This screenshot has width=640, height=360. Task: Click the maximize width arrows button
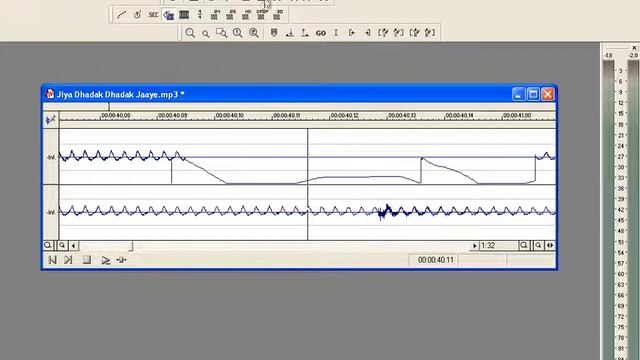pyautogui.click(x=550, y=245)
